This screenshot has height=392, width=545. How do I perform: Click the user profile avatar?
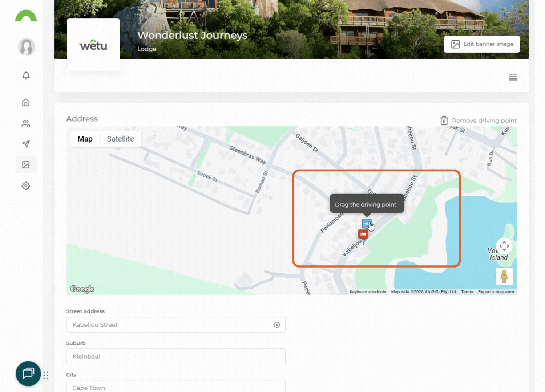tap(27, 47)
